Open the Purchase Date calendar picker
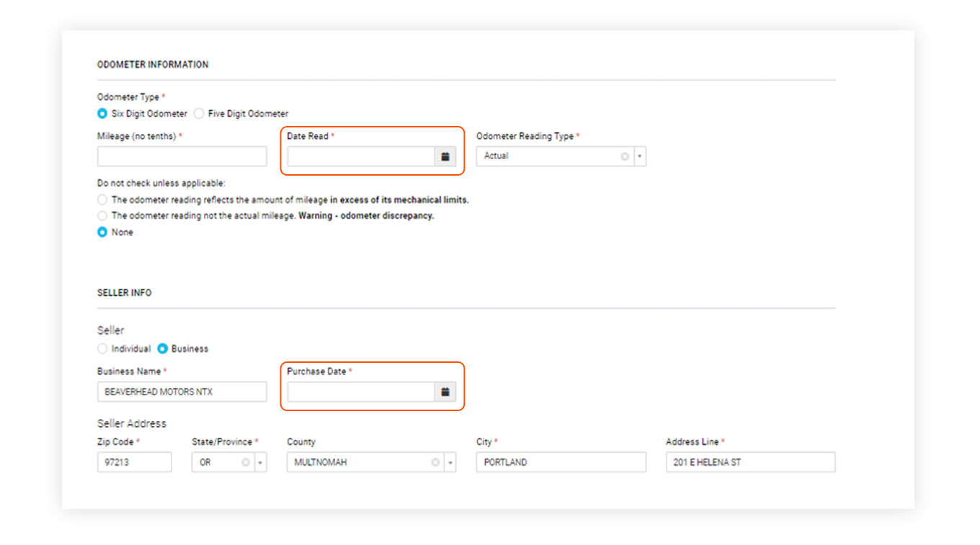The height and width of the screenshot is (545, 980). [x=445, y=392]
